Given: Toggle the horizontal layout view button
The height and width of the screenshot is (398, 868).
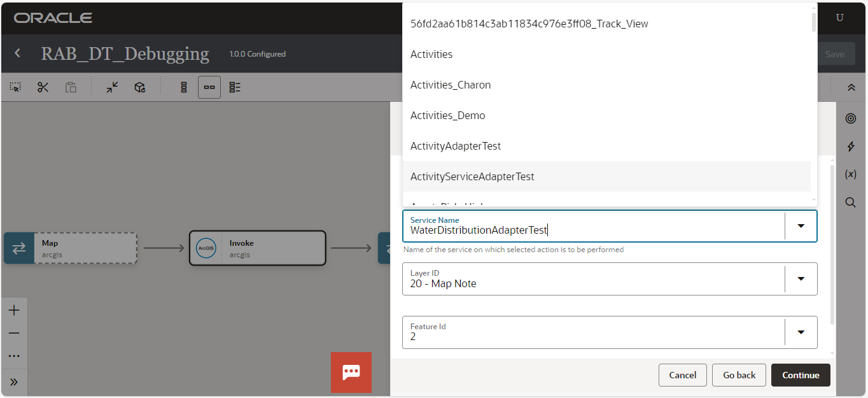Looking at the screenshot, I should point(209,87).
